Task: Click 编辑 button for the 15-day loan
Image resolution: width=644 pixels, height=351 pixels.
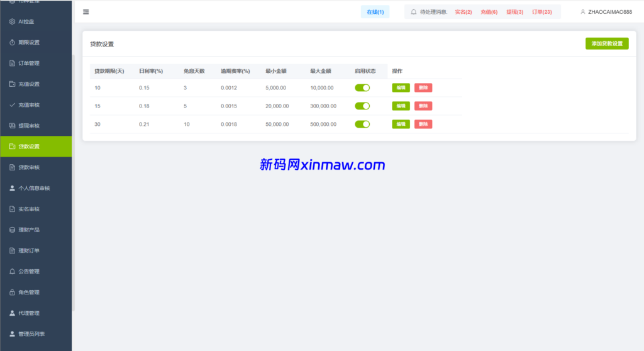Action: tap(401, 106)
